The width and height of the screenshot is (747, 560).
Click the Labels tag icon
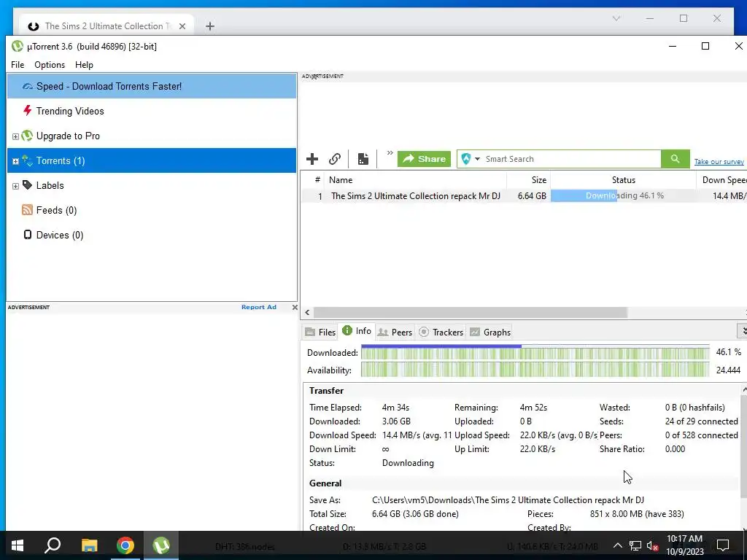coord(27,184)
